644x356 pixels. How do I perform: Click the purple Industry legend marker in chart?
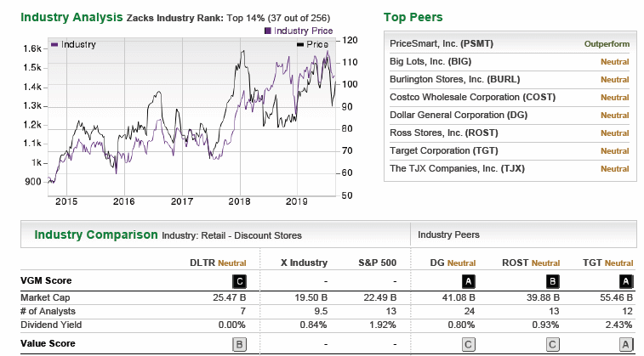click(54, 44)
